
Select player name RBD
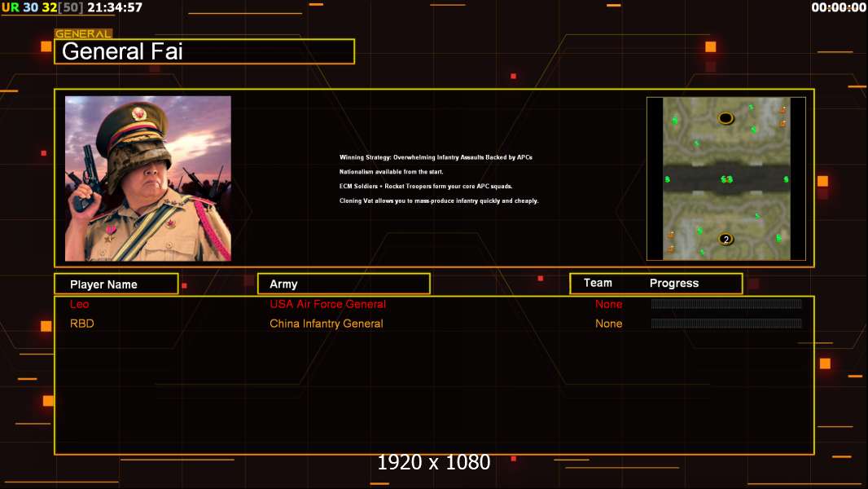click(82, 324)
